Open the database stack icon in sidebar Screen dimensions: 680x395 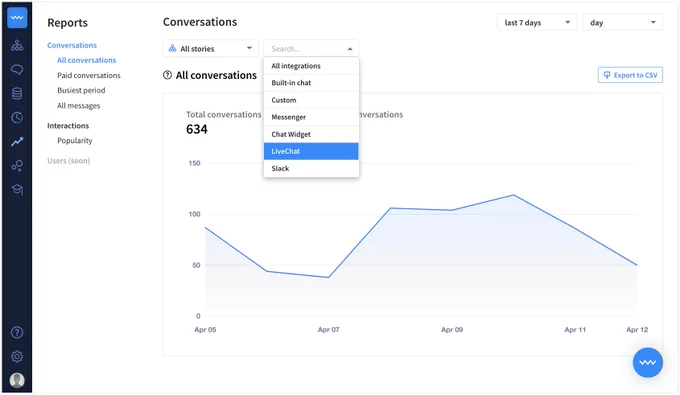pyautogui.click(x=17, y=93)
